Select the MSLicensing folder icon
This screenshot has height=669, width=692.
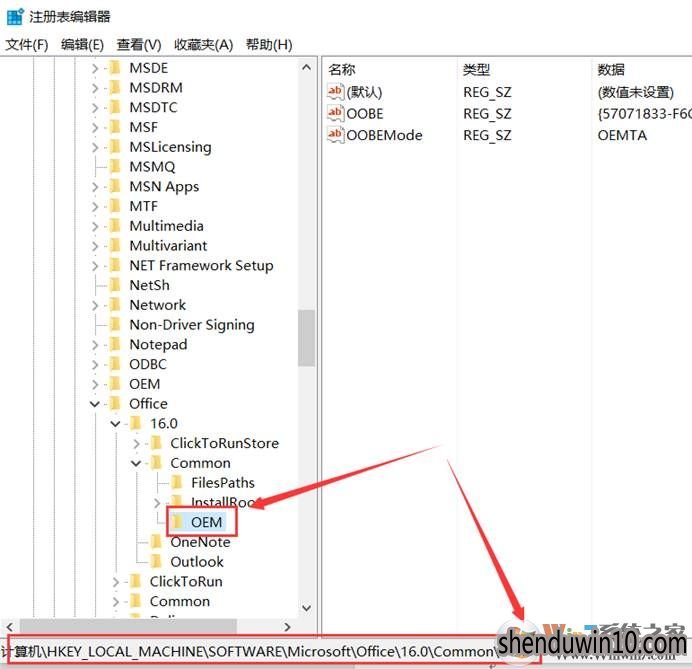click(x=115, y=147)
